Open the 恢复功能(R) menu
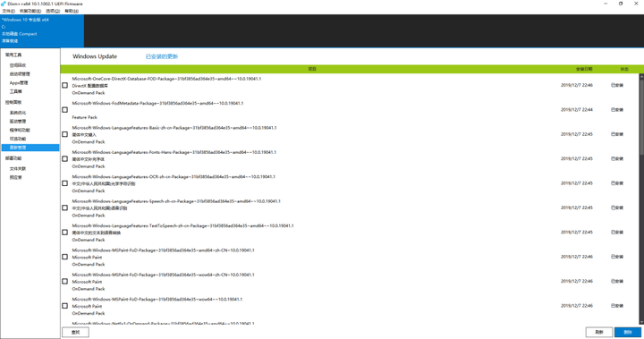This screenshot has height=339, width=644. (x=30, y=11)
